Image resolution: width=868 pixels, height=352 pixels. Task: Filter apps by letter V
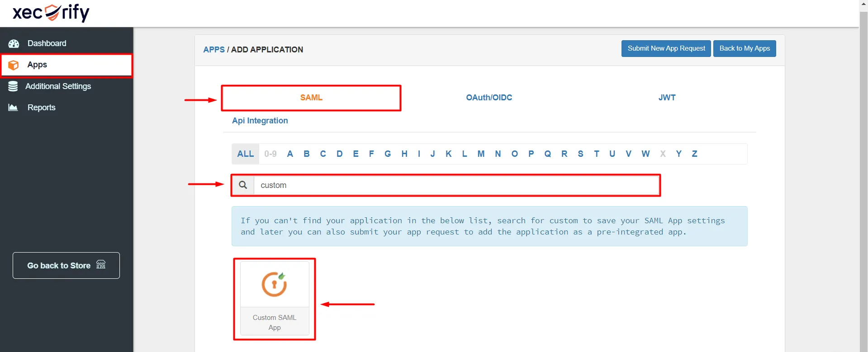coord(629,154)
